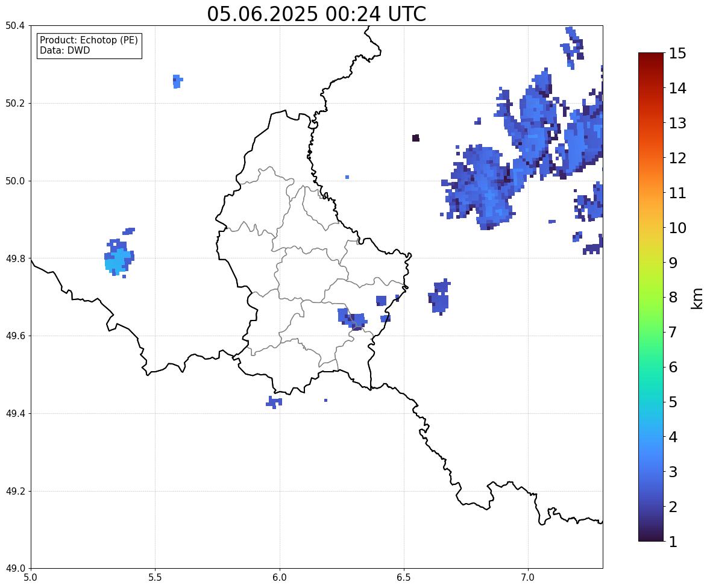Select the 'Data: DWD' label

pyautogui.click(x=64, y=50)
